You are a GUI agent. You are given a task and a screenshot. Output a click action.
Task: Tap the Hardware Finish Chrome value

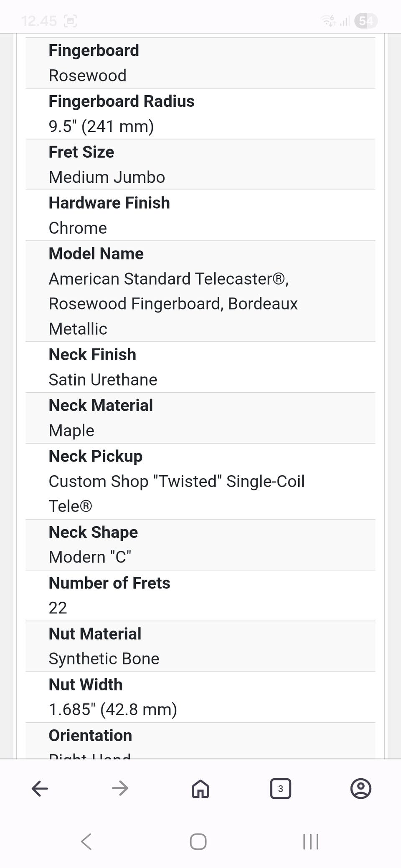tap(78, 228)
